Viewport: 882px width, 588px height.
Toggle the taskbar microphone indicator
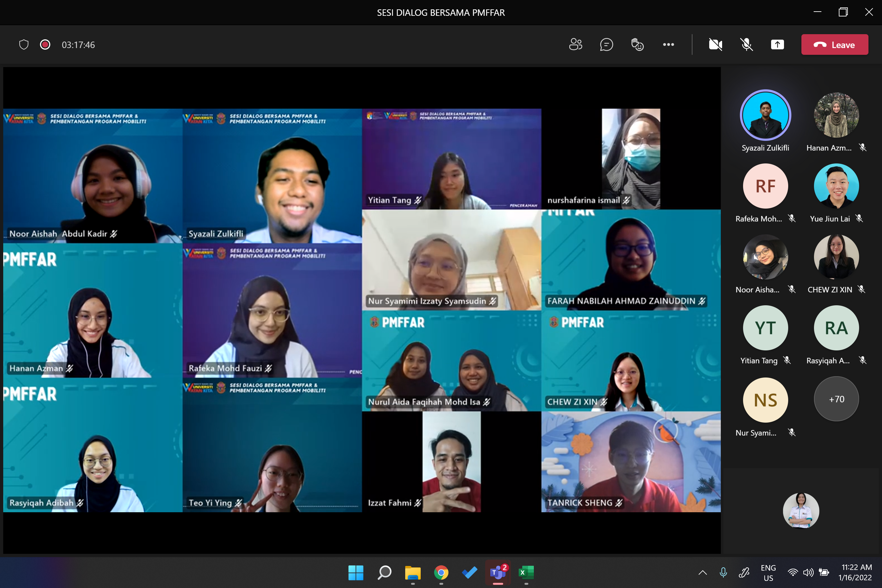[723, 572]
